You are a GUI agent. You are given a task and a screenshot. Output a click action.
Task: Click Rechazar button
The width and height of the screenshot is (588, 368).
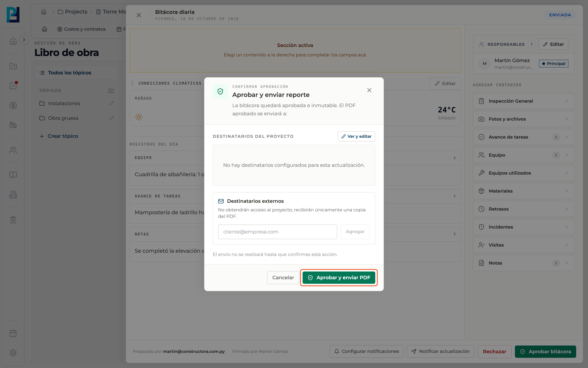pos(494,352)
